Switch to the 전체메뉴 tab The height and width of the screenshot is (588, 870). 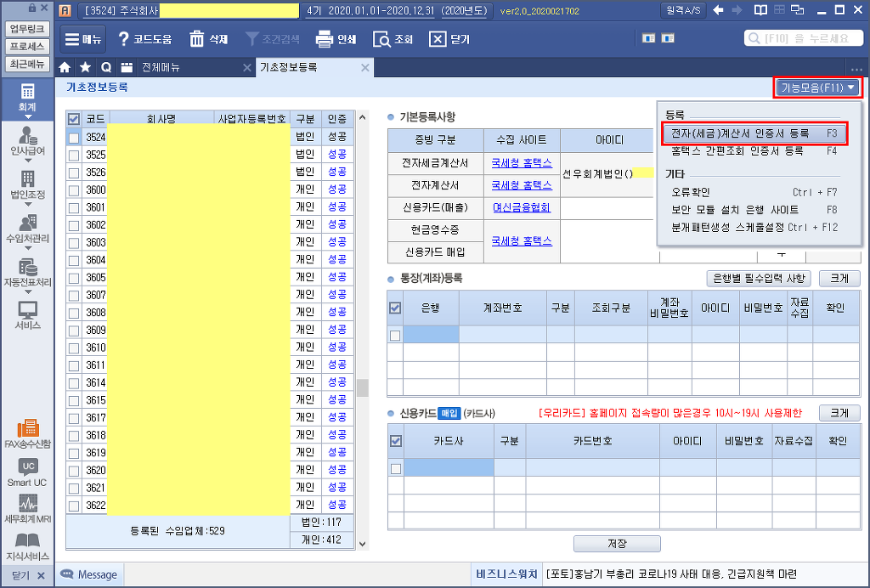pos(160,67)
